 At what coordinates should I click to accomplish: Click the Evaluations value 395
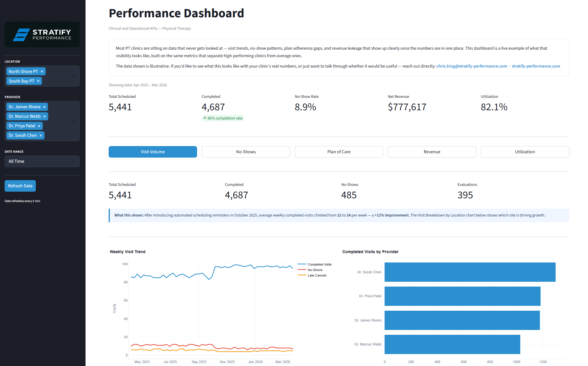click(x=465, y=195)
